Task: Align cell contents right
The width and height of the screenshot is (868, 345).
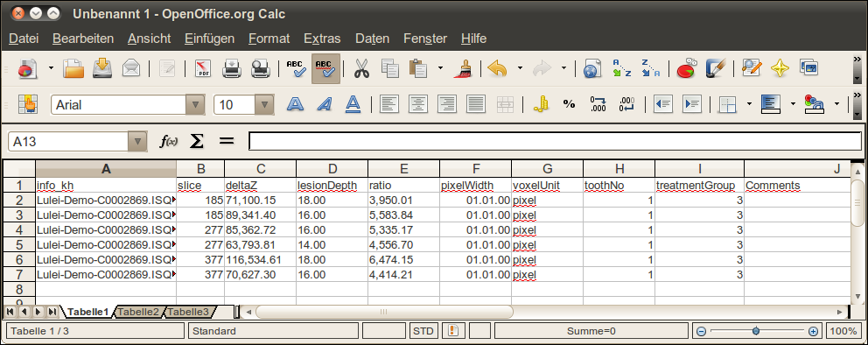Action: pyautogui.click(x=447, y=104)
